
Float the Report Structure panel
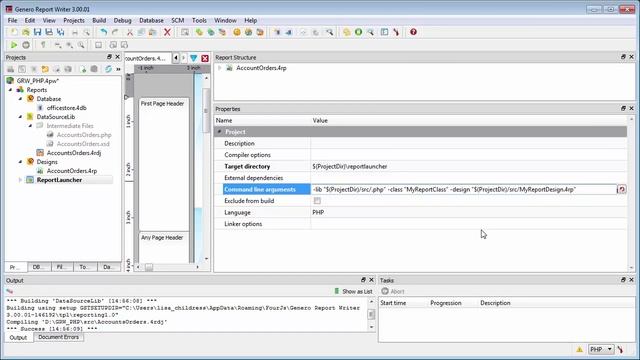(623, 57)
